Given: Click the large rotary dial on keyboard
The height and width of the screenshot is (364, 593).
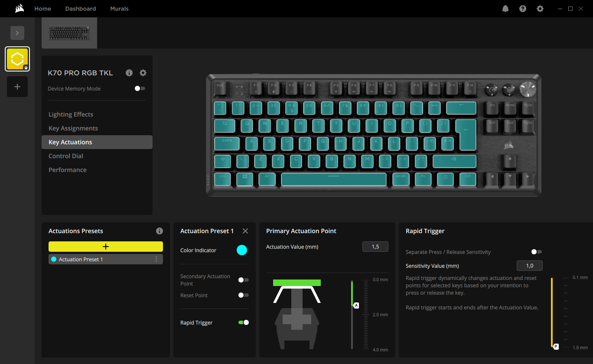Looking at the screenshot, I should [528, 89].
